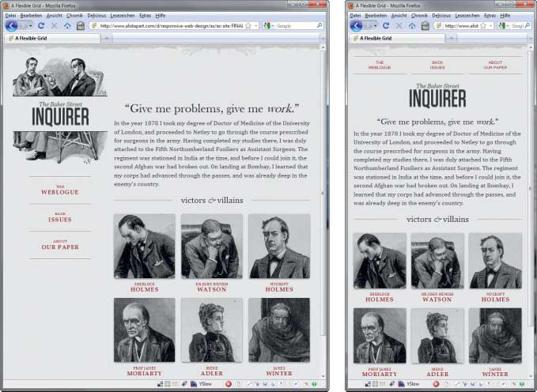
Task: Click the Irene Adler portrait in the left page
Action: [212, 330]
